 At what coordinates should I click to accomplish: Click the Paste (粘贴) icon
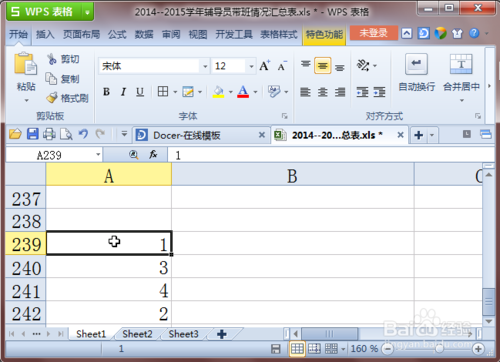25,63
